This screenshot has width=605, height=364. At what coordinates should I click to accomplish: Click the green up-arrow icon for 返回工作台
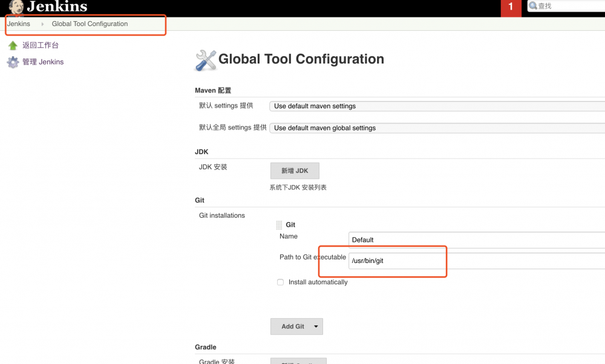tap(13, 45)
